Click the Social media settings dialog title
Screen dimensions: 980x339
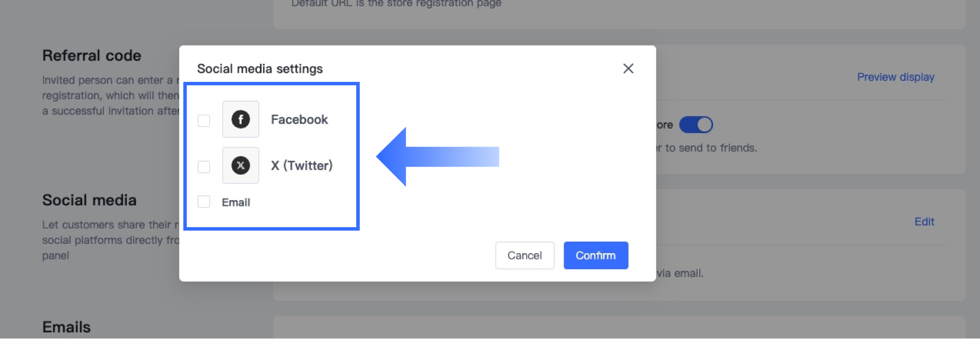(x=260, y=69)
